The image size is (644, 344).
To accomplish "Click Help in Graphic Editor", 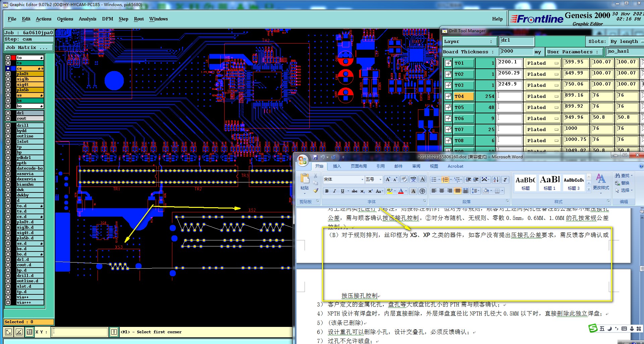I will (497, 19).
